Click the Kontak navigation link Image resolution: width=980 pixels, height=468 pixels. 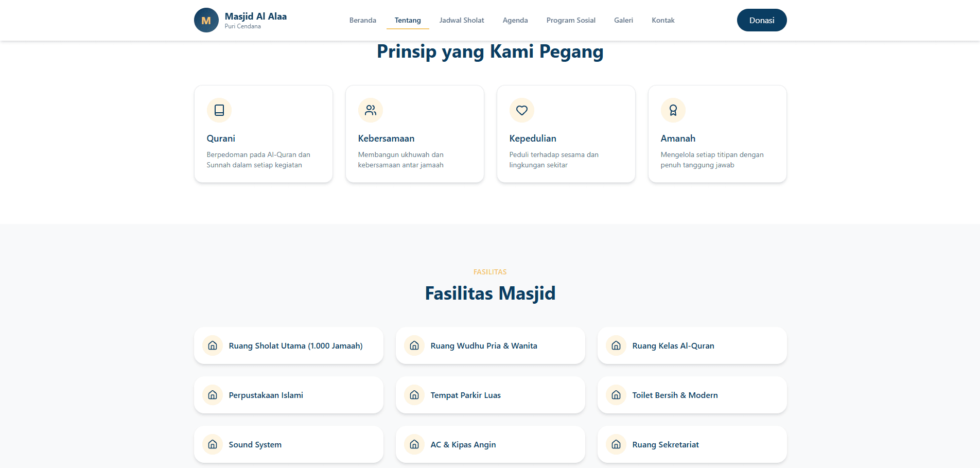click(x=663, y=21)
